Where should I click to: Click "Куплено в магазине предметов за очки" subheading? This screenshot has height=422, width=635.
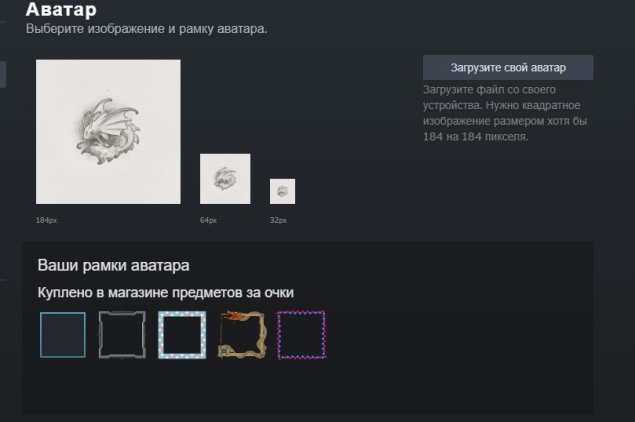pyautogui.click(x=166, y=292)
